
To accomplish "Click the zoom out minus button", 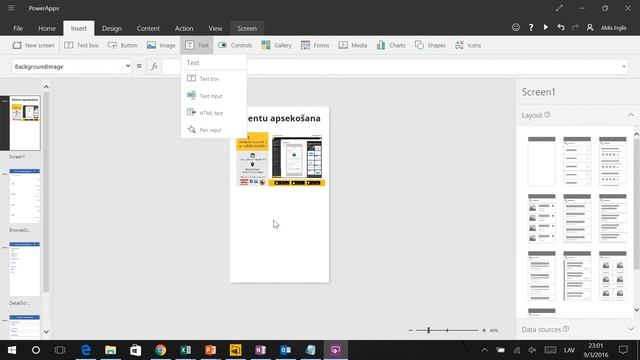I will tap(411, 330).
